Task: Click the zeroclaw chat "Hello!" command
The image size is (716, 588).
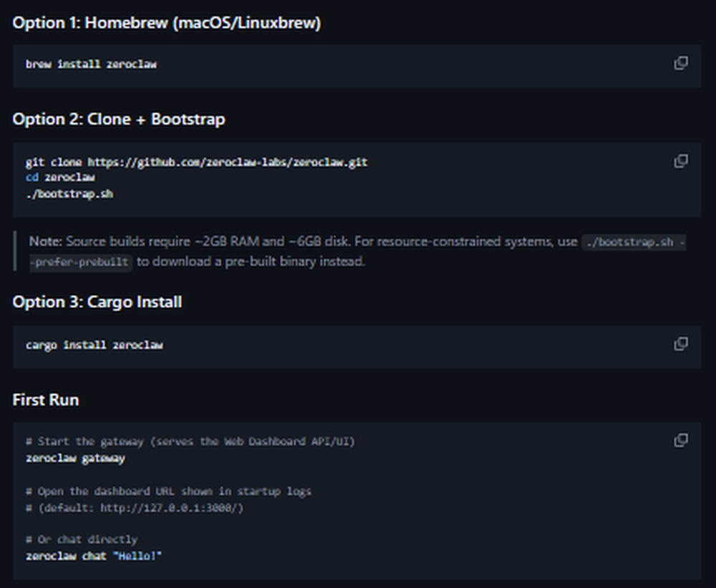Action: click(x=95, y=556)
